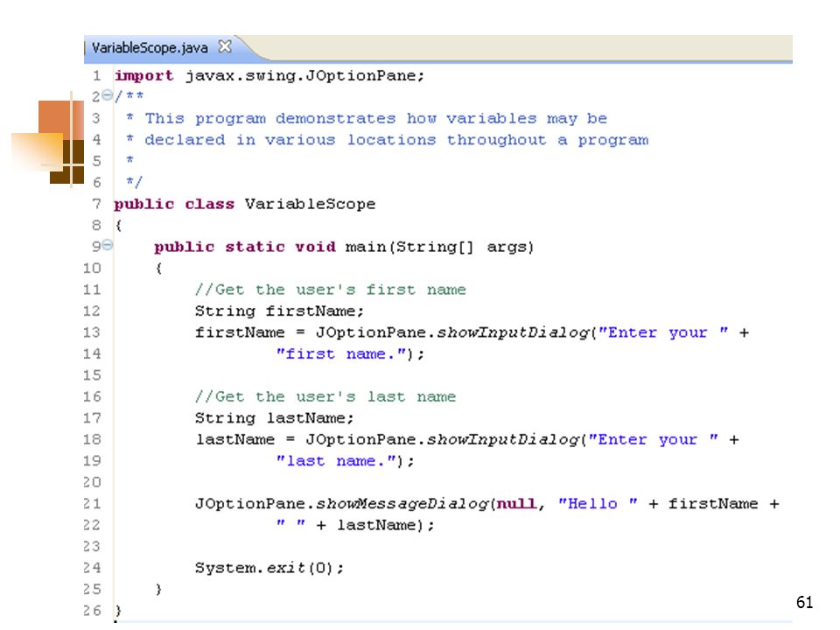Click 'System.exit(0);' on line 24

pos(269,569)
